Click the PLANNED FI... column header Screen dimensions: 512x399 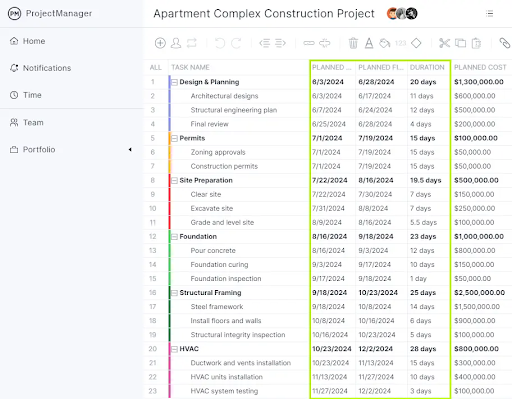tap(381, 67)
